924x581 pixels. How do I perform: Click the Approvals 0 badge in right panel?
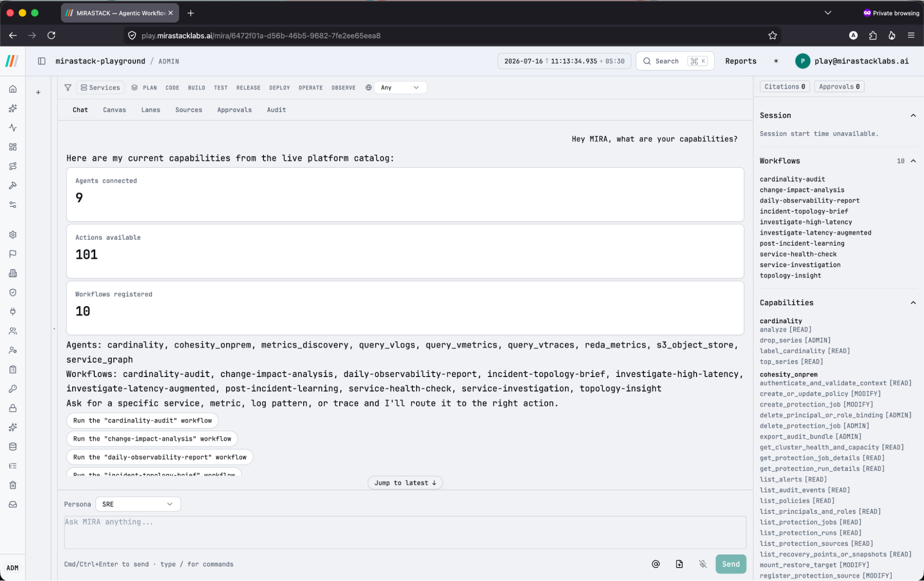pos(839,87)
